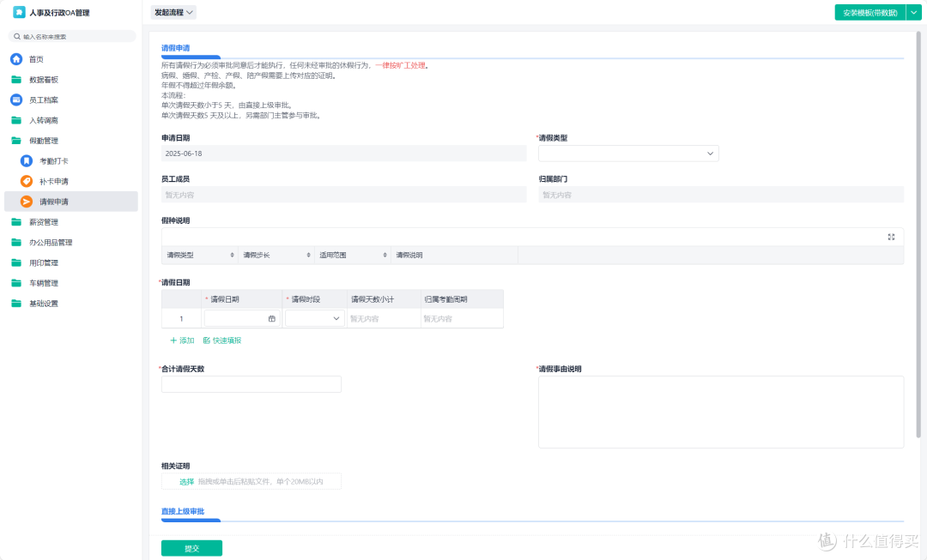Select 请假申请 menu item
Viewport: 927px width, 560px height.
coord(71,202)
